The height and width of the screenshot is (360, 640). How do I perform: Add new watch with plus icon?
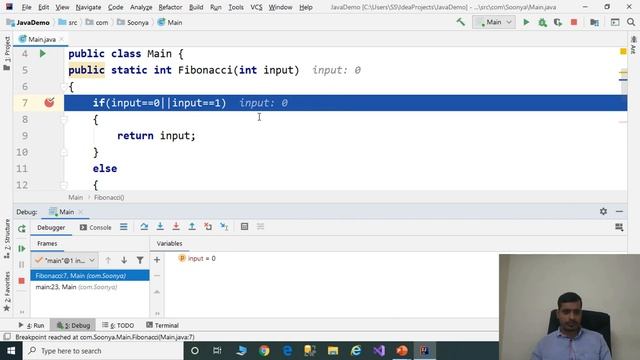click(x=157, y=260)
